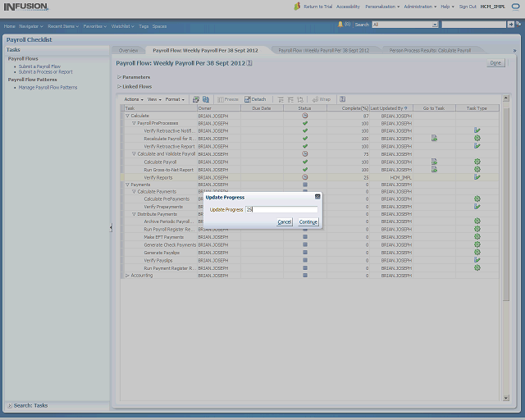Click Go to Task icon for Run Gross-to-Net Report
This screenshot has width=525, height=420.
[x=434, y=170]
